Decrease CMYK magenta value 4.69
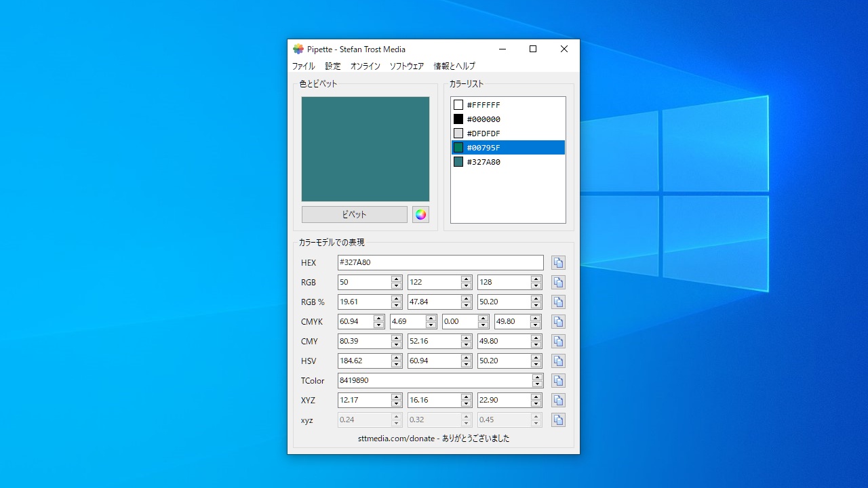This screenshot has width=868, height=488. coord(431,325)
